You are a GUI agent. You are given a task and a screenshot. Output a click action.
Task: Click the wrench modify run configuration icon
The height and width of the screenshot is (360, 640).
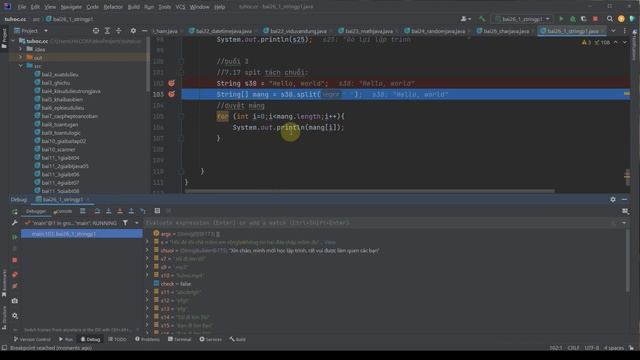tap(15, 223)
